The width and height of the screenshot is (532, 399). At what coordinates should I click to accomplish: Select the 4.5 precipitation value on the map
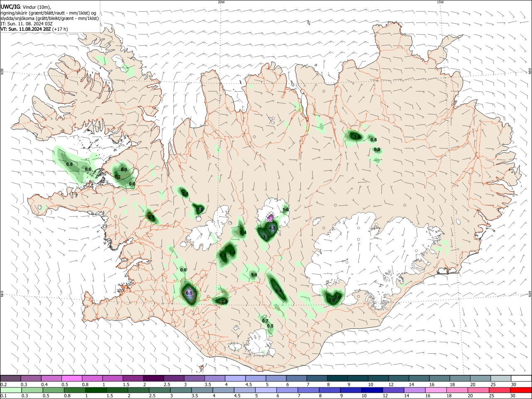click(273, 228)
